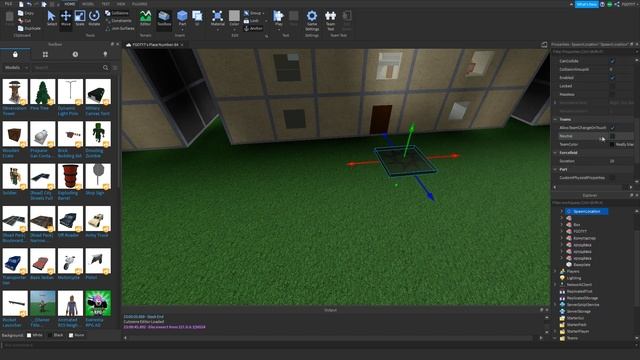
Task: Toggle the Neutral property checkbox
Action: [x=612, y=136]
